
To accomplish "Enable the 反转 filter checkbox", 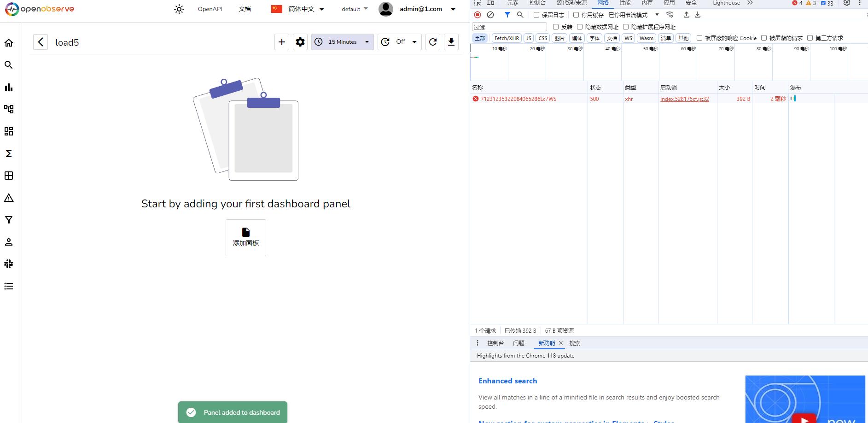I will pyautogui.click(x=555, y=26).
